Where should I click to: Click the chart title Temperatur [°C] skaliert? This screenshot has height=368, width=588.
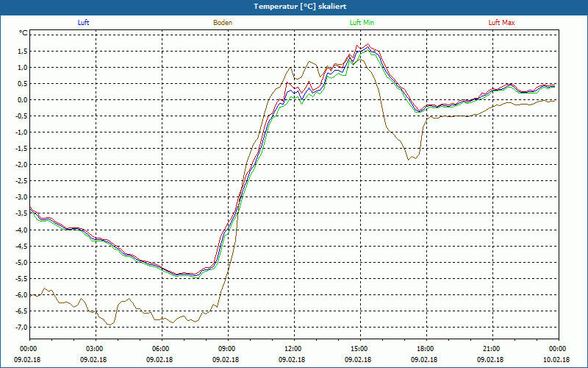300,7
